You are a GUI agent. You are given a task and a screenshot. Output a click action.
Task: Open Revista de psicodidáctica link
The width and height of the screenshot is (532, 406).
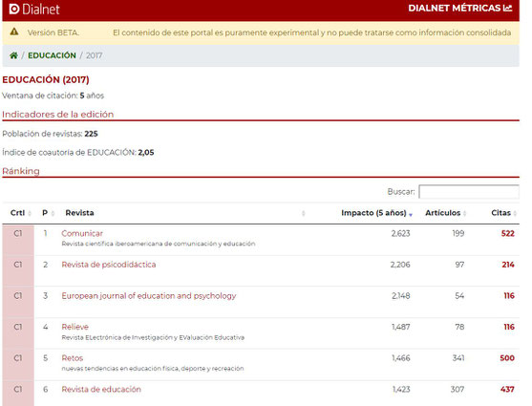point(109,265)
